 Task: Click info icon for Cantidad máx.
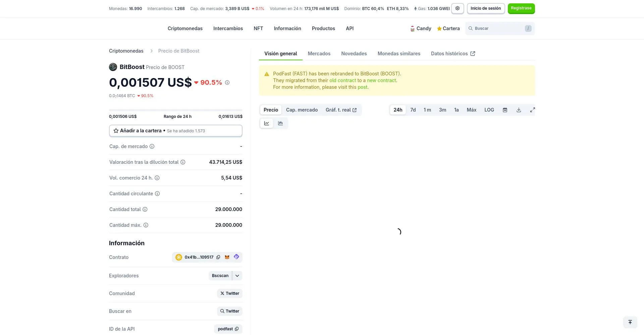pos(146,225)
